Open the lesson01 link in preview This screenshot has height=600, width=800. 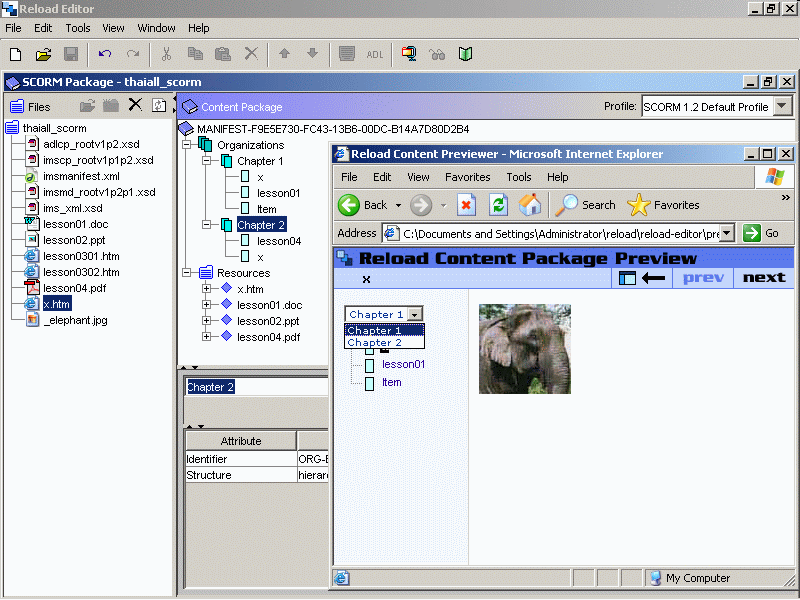[x=401, y=364]
